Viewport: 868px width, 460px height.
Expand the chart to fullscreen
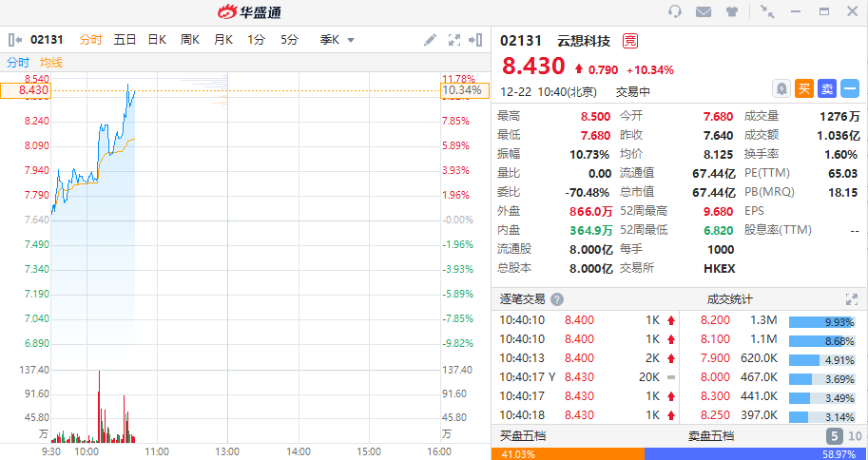[454, 40]
